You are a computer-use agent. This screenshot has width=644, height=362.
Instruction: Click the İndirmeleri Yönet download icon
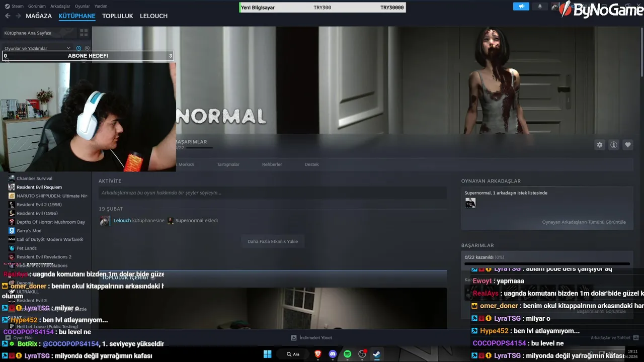pyautogui.click(x=294, y=338)
